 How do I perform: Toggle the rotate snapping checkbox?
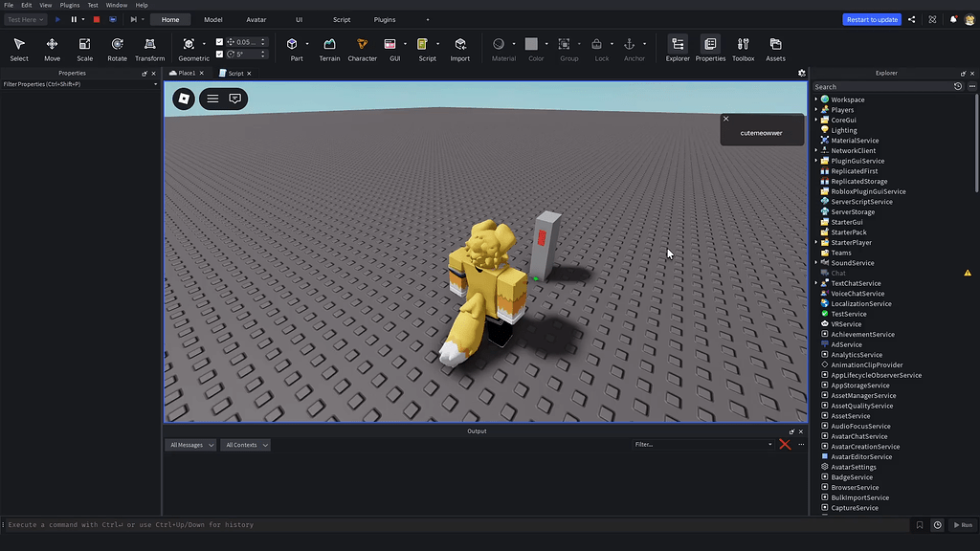pos(219,54)
